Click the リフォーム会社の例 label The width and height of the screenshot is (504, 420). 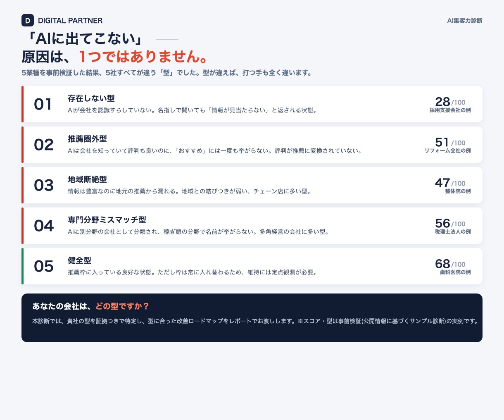tap(448, 151)
